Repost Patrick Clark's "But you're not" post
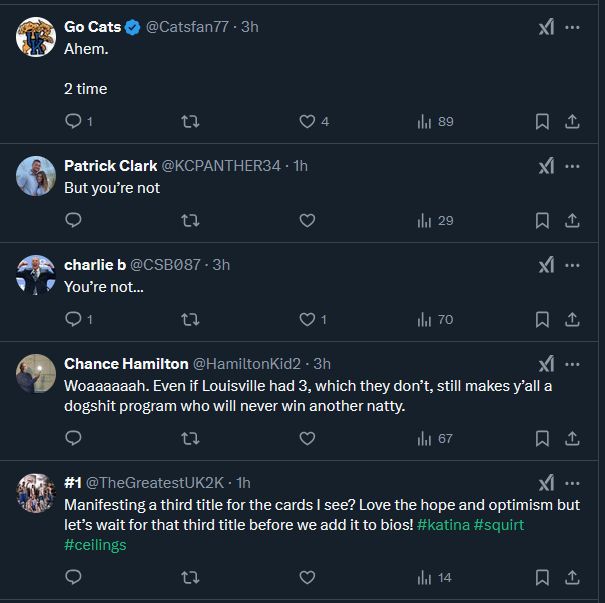 (189, 220)
